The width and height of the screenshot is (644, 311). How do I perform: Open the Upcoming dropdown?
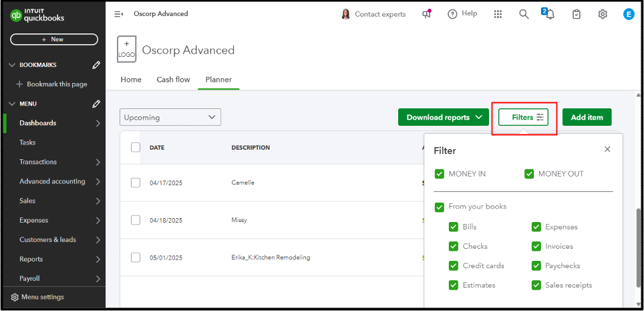pos(170,117)
